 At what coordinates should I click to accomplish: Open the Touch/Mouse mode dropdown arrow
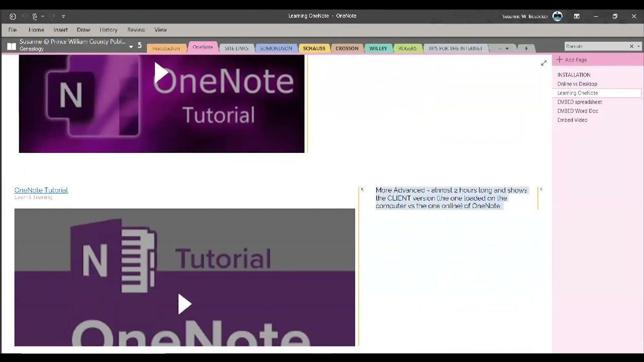click(42, 17)
